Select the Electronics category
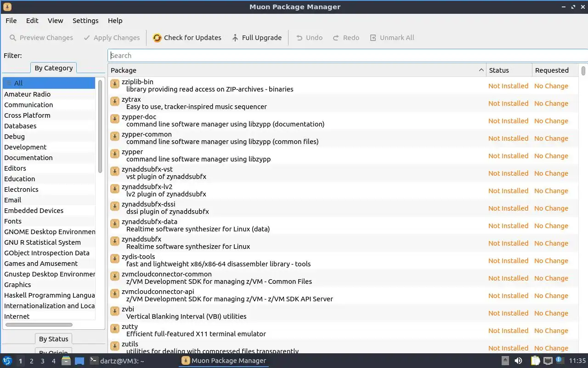Screen dimensions: 588x368 (x=49, y=190)
